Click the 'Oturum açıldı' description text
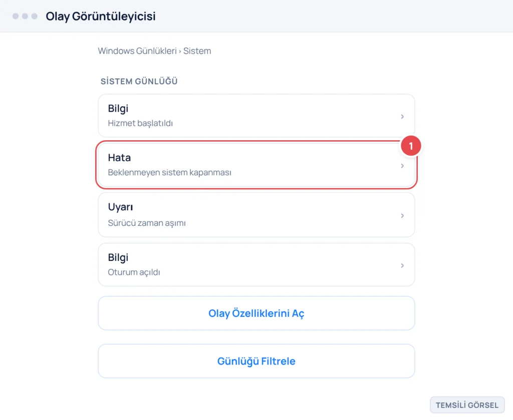This screenshot has height=420, width=513. click(134, 272)
